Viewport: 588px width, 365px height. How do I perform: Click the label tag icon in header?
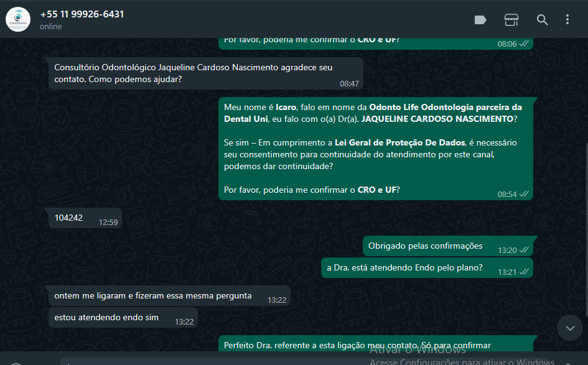(480, 20)
